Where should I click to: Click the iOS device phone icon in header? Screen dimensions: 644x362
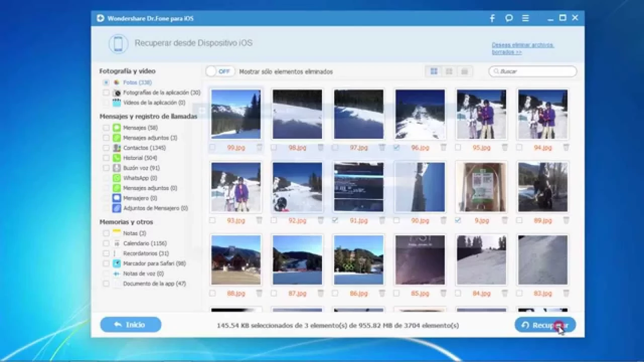(118, 44)
